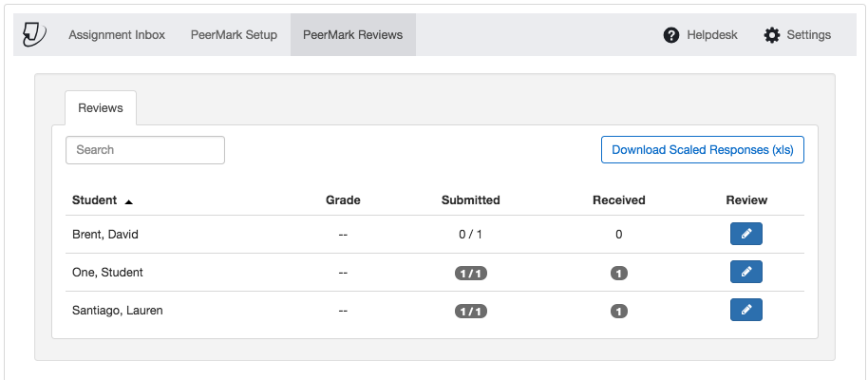This screenshot has height=380, width=868.
Task: Sort by the Grade column header
Action: click(343, 199)
